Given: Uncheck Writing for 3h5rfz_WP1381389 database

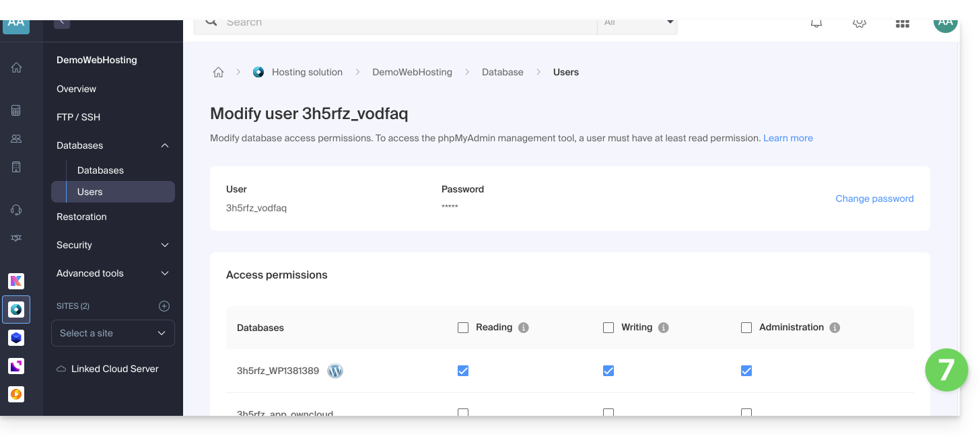Looking at the screenshot, I should click(608, 371).
